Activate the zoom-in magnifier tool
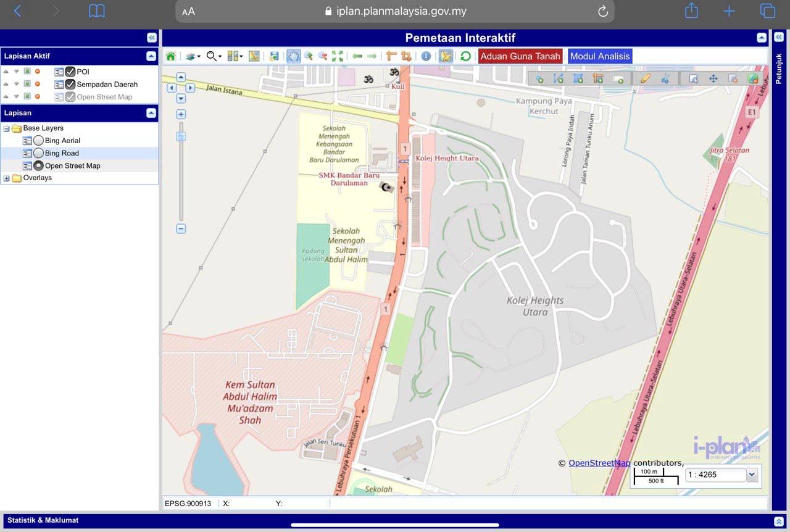Viewport: 790px width, 532px height. pyautogui.click(x=308, y=56)
